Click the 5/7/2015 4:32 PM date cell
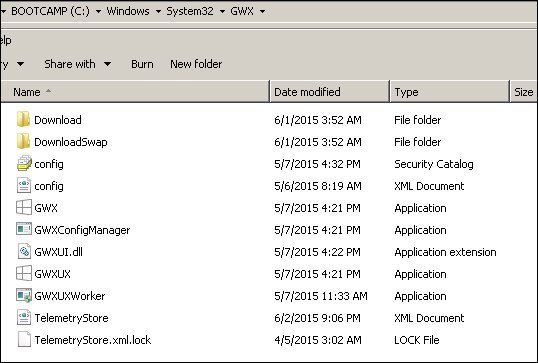 tap(317, 164)
